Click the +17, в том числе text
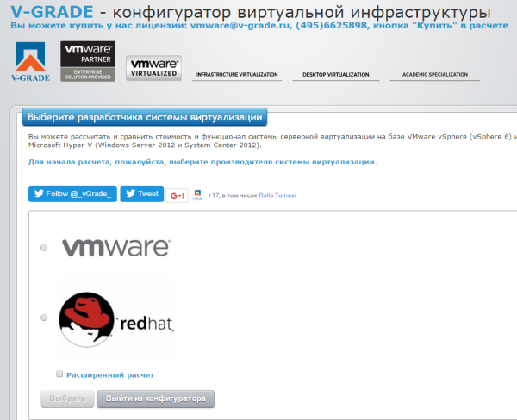517x420 pixels. [233, 195]
